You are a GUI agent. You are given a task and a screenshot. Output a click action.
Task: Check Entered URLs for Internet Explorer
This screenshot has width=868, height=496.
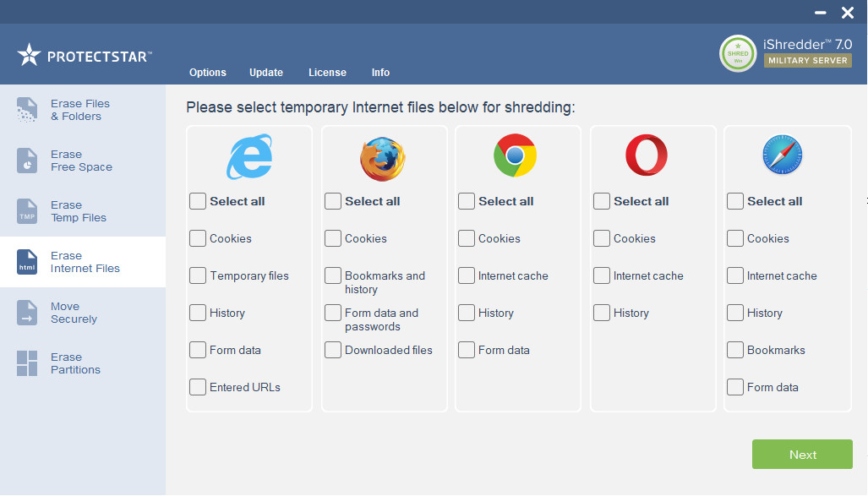(x=198, y=387)
